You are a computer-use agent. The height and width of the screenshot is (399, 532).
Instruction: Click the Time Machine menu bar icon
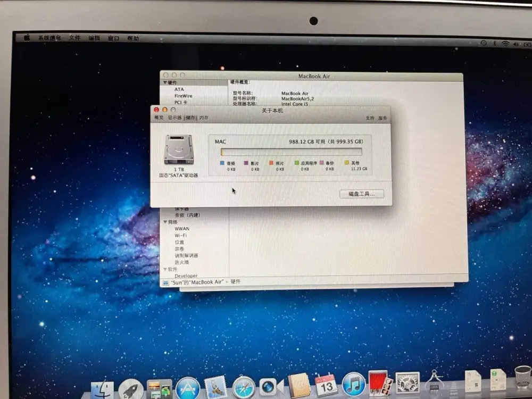pyautogui.click(x=484, y=43)
